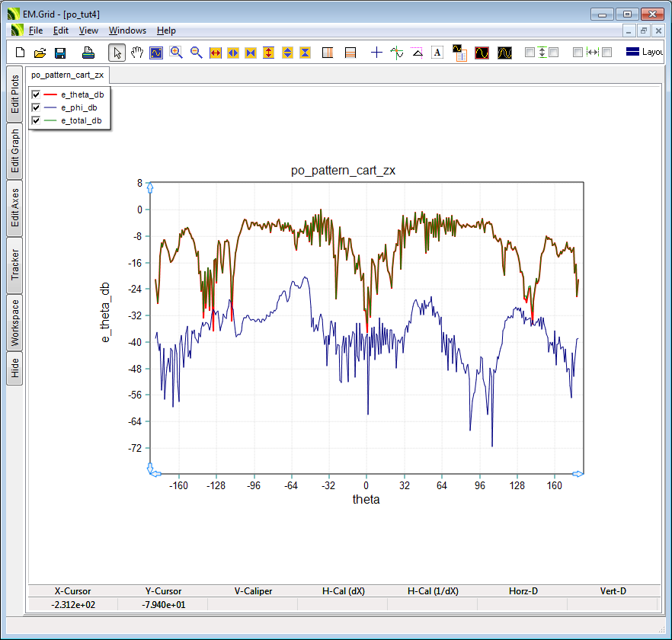
Task: Uncheck the e_theta_db legend checkbox
Action: [x=36, y=94]
